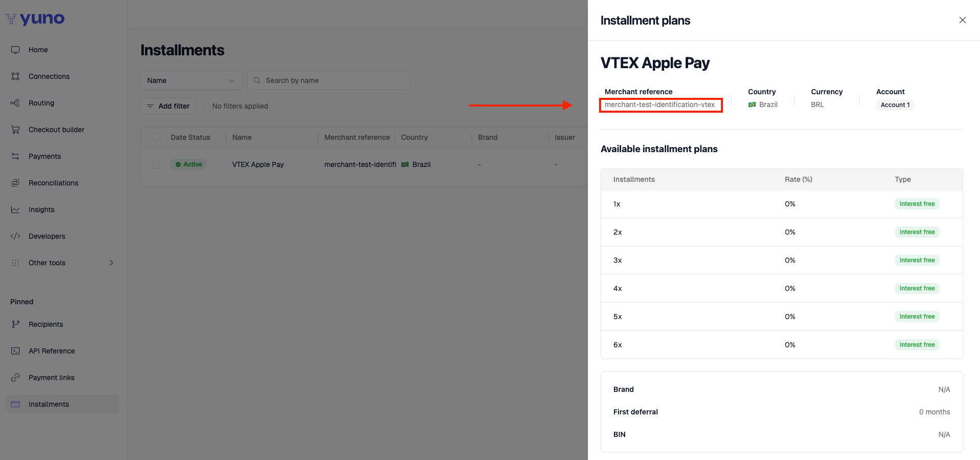The width and height of the screenshot is (980, 460).
Task: Click Interest free badge for 6x
Action: 917,345
